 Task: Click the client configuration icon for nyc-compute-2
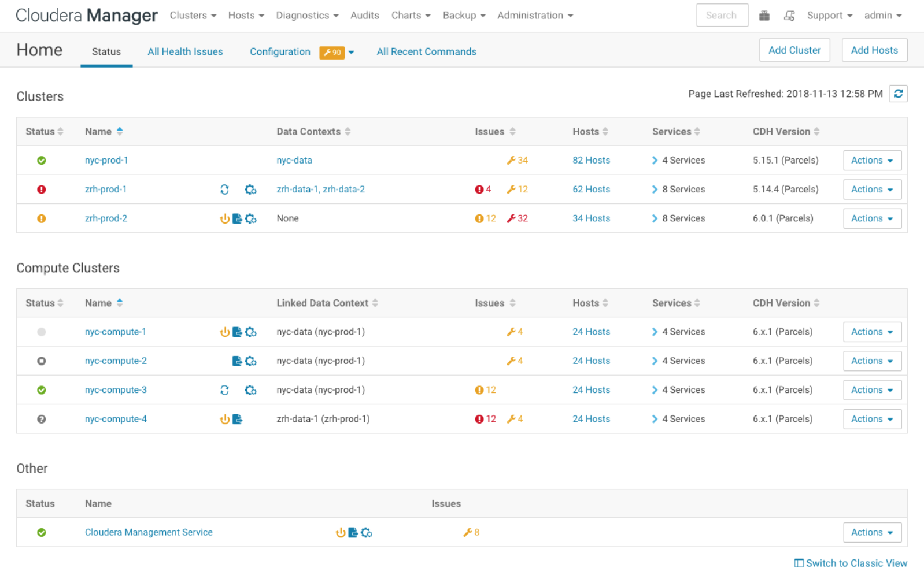[237, 361]
